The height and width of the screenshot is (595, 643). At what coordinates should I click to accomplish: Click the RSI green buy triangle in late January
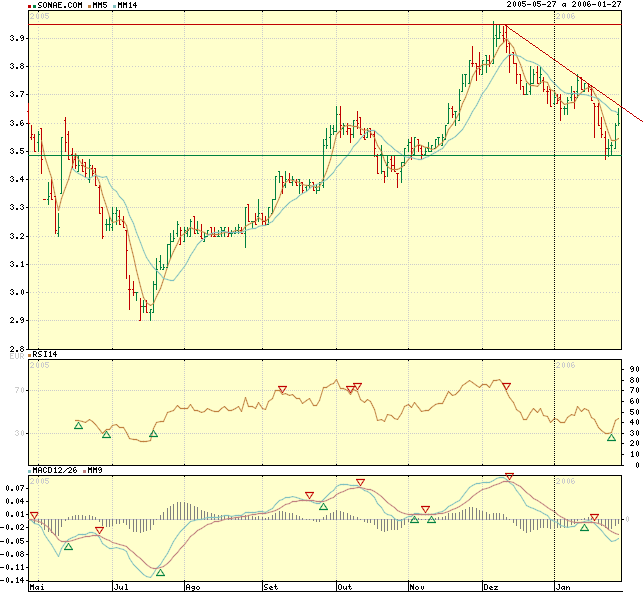611,438
